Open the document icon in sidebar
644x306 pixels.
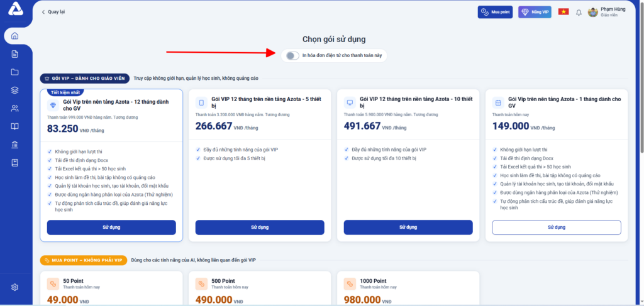pos(15,54)
